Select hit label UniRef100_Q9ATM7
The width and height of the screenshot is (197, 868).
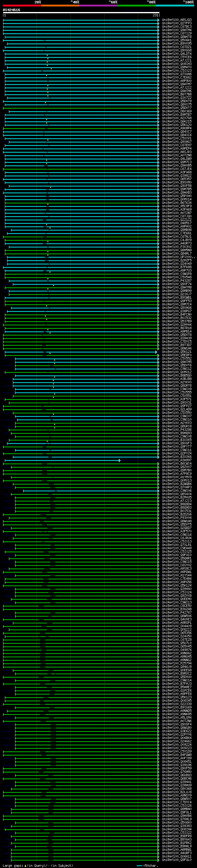177,84
